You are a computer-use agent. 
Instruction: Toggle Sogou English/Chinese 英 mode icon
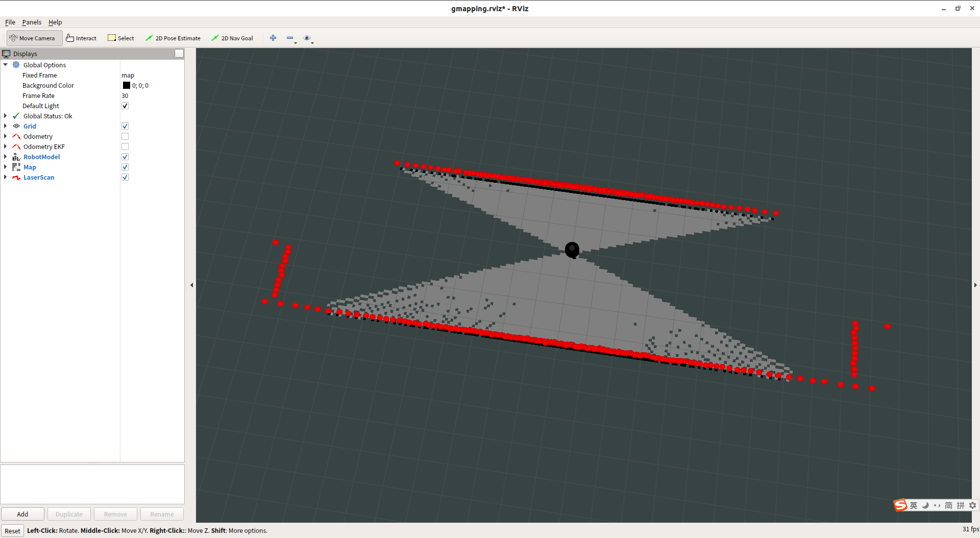[914, 505]
